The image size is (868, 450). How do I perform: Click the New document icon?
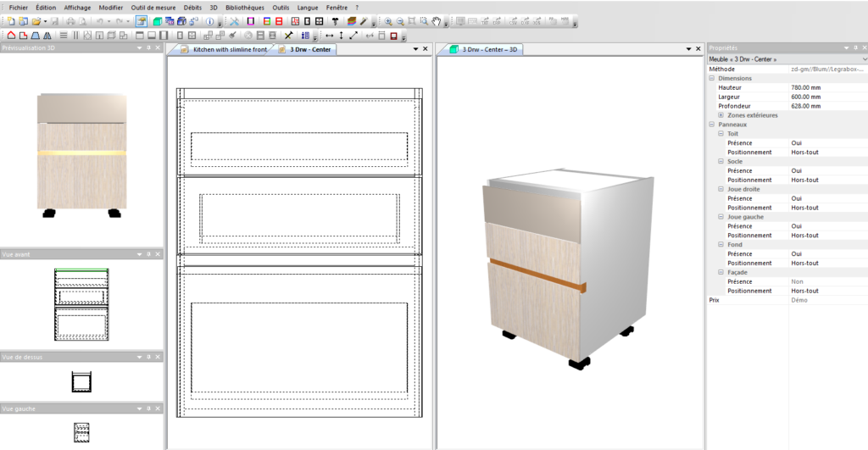tap(10, 21)
